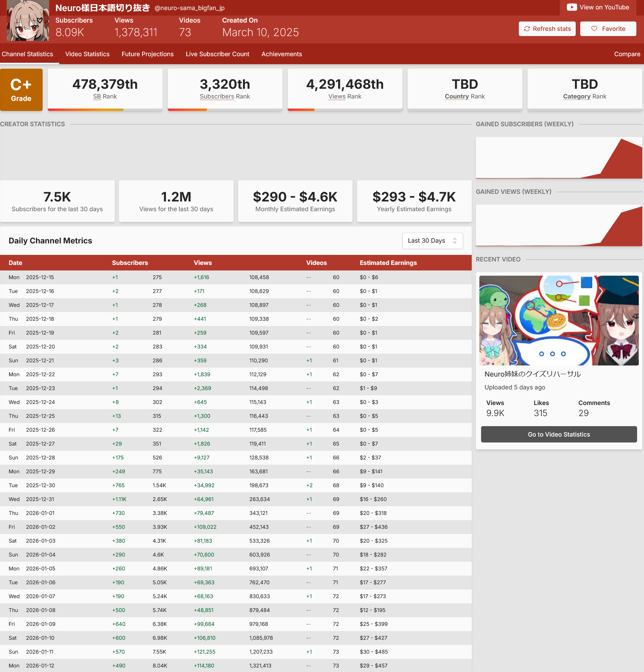Click the +2 videos gain on 2025-12-30
Screen dimensions: 644x672
[x=309, y=485]
